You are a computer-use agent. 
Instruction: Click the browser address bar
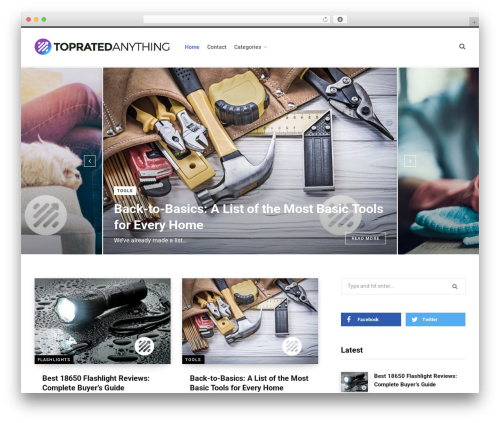(237, 20)
